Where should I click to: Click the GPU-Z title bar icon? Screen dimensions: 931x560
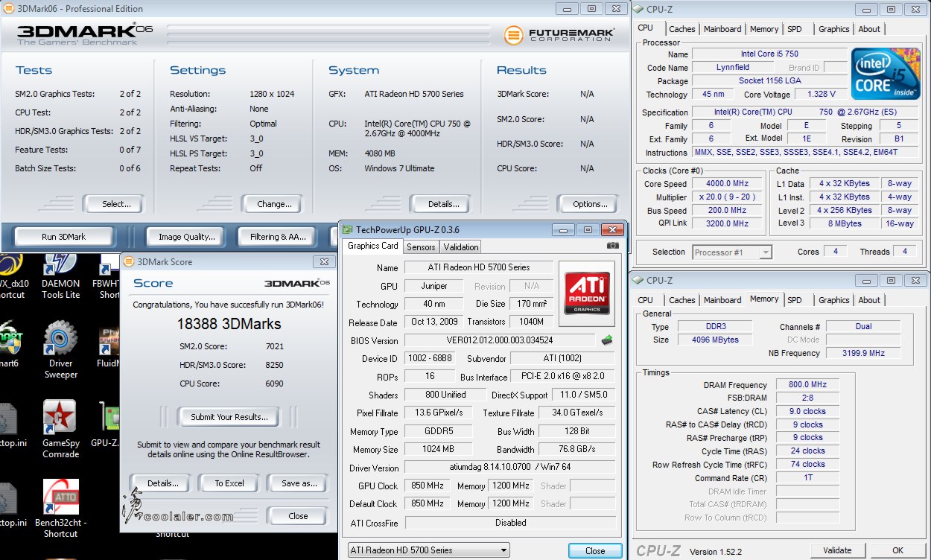point(346,229)
